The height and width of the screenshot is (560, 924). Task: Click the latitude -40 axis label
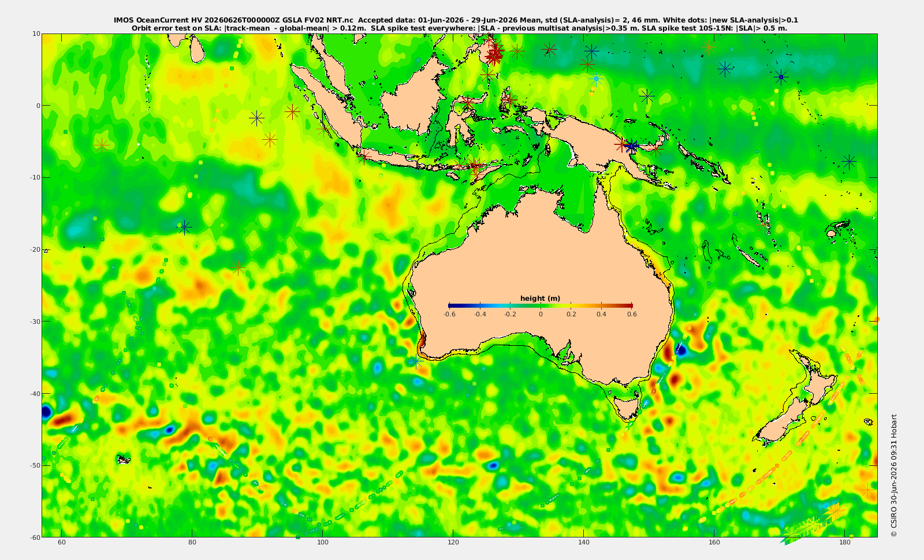tap(35, 393)
